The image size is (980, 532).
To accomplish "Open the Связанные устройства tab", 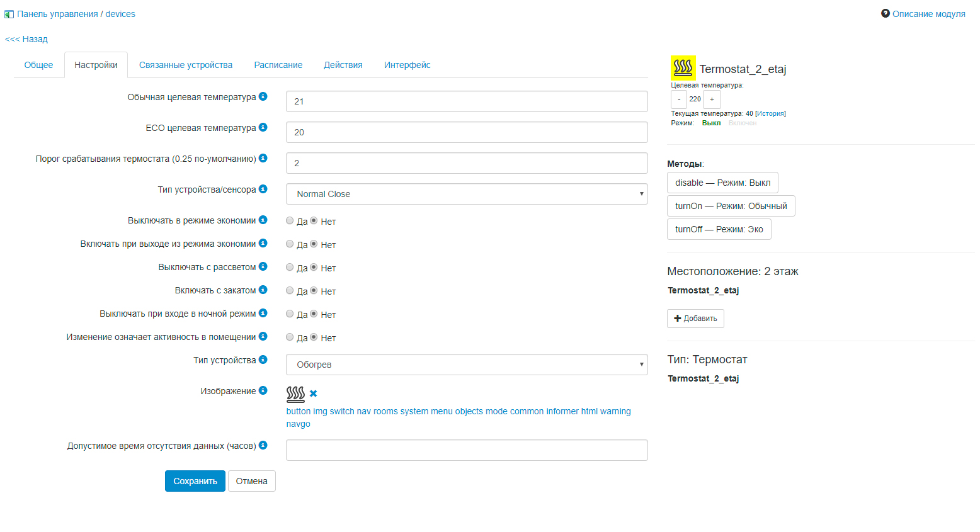I will click(185, 65).
